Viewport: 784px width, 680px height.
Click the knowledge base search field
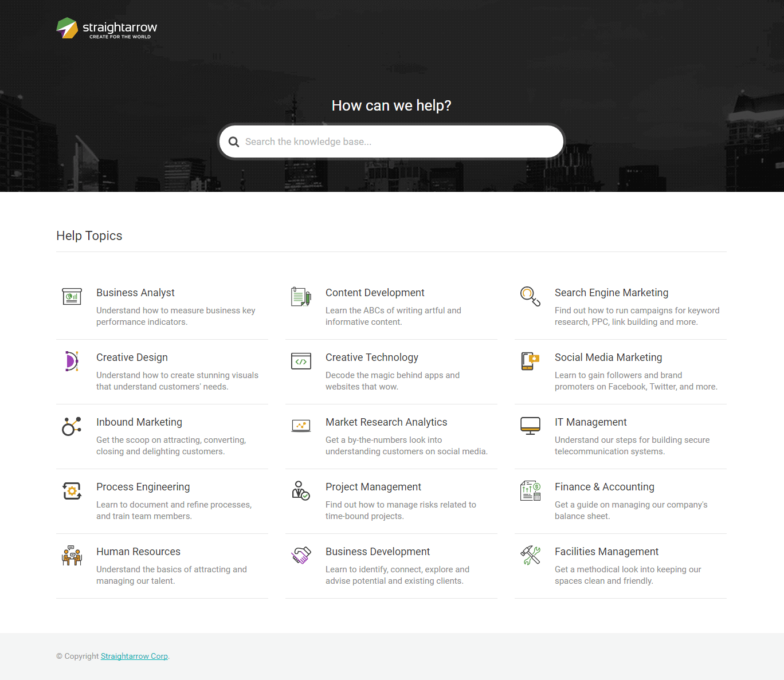pyautogui.click(x=391, y=141)
